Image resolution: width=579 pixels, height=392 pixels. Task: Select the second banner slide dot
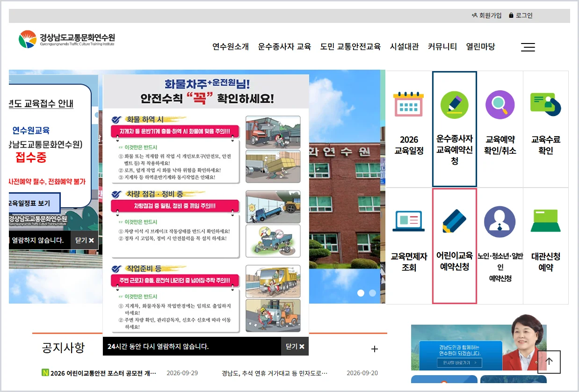(x=372, y=293)
